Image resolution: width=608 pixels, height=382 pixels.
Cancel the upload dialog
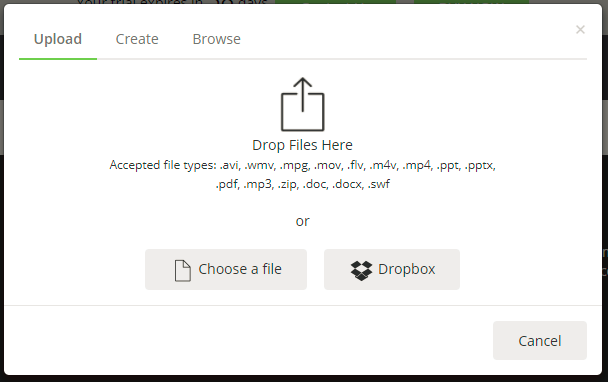tap(539, 341)
